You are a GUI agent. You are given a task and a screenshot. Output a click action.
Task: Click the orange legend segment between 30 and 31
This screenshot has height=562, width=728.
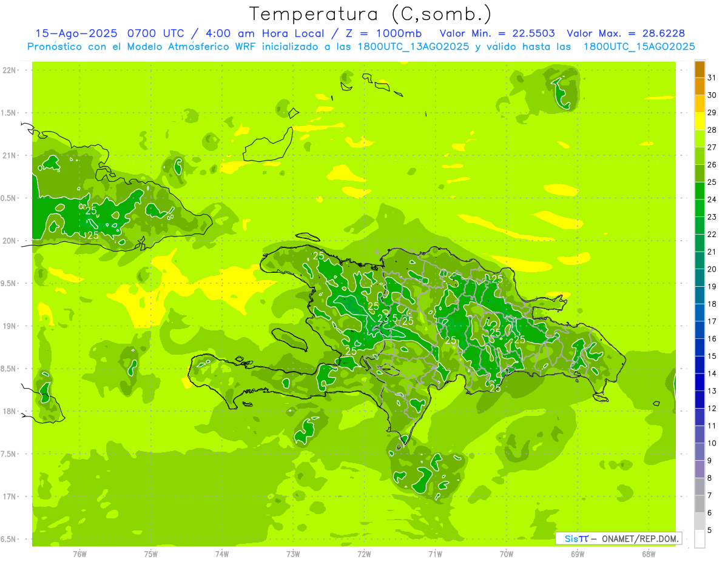pos(699,87)
